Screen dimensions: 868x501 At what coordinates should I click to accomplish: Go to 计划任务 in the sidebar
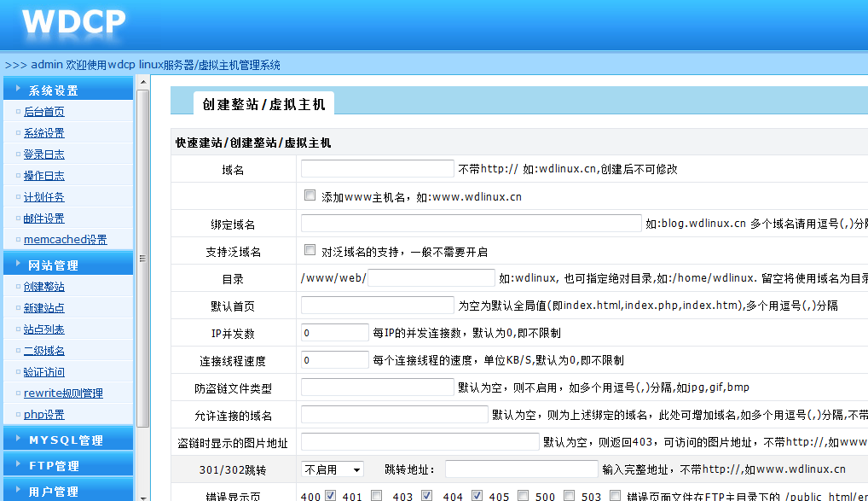coord(43,197)
